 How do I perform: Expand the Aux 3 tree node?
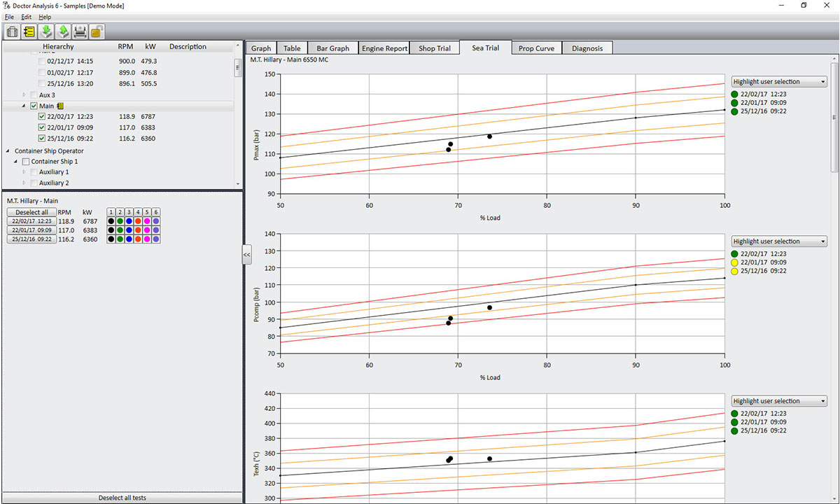tap(24, 94)
